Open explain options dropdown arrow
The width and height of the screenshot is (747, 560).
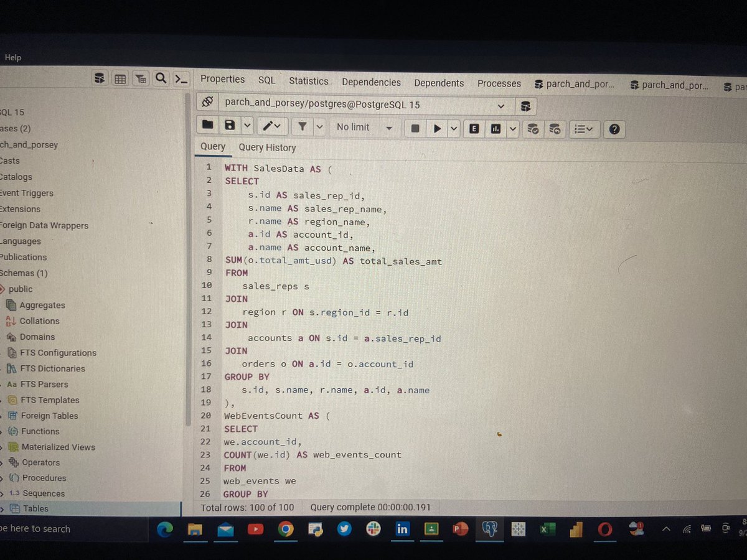[513, 129]
